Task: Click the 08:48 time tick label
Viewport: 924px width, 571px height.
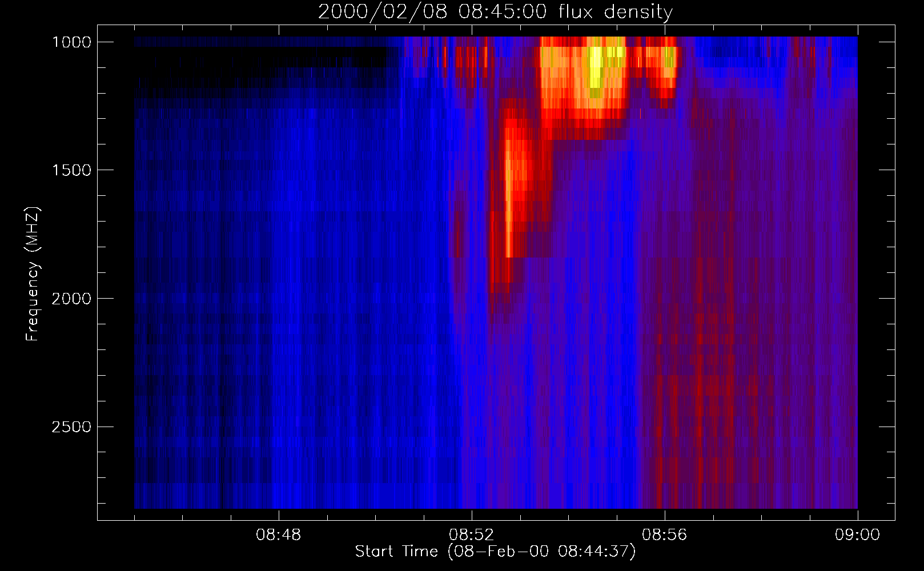Action: click(278, 535)
